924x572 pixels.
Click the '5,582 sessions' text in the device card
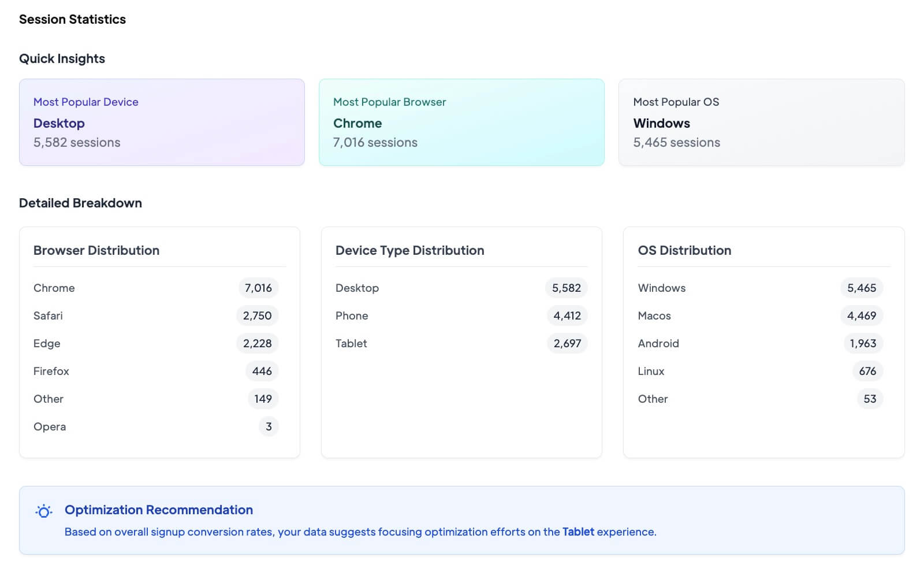77,142
